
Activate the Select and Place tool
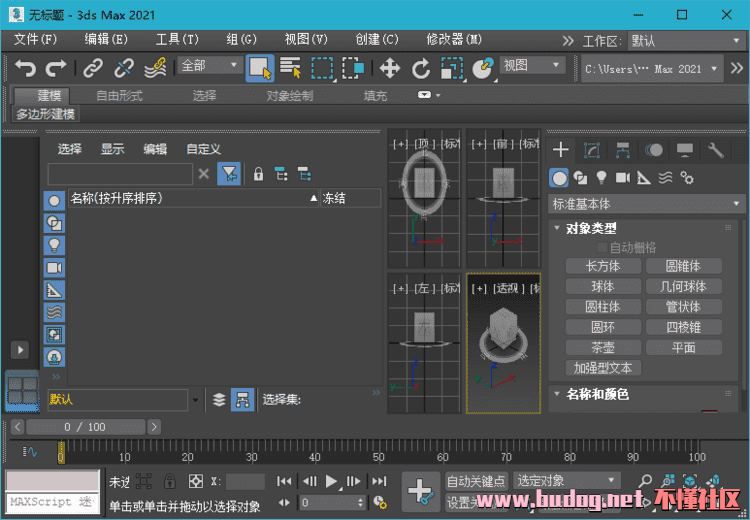click(483, 68)
